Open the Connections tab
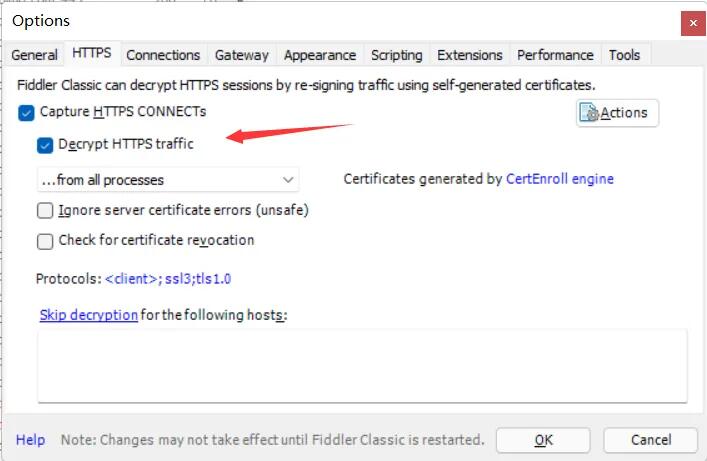707x461 pixels. tap(163, 55)
